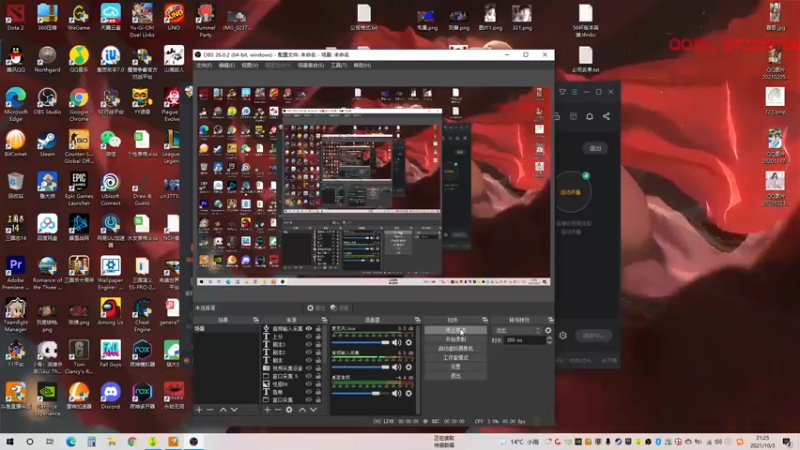This screenshot has height=450, width=800.
Task: Open the 文件(F) menu in OBS
Action: coord(204,65)
